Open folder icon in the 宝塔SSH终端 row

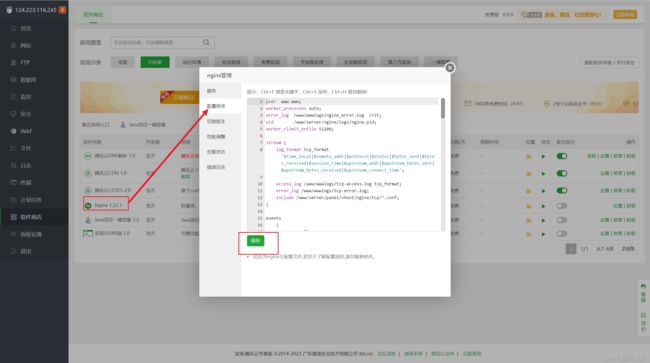coord(529,234)
